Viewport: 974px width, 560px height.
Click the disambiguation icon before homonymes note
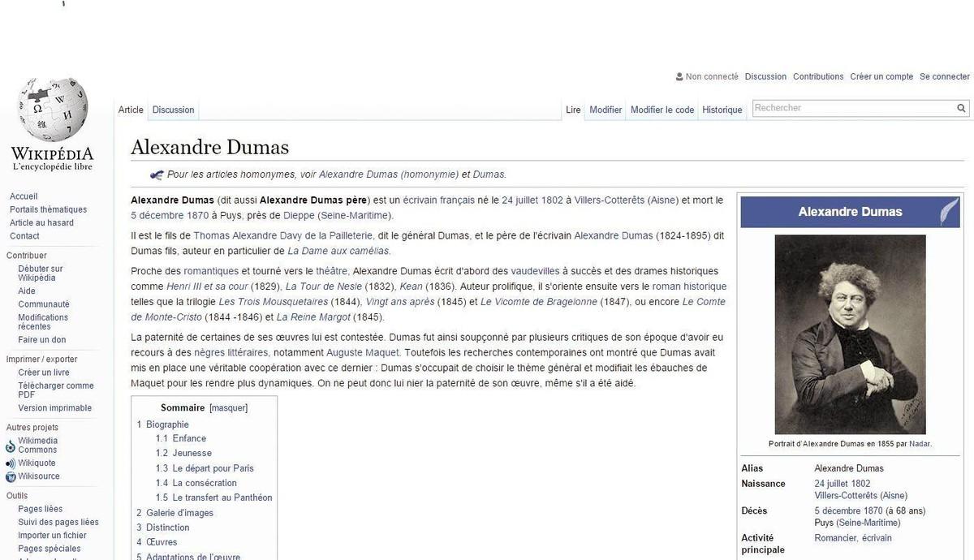[157, 174]
